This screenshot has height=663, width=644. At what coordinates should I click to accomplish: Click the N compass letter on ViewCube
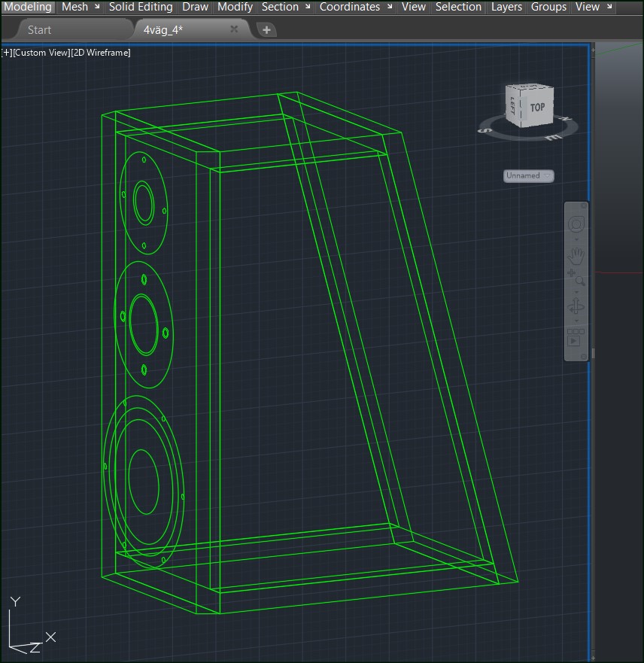564,119
